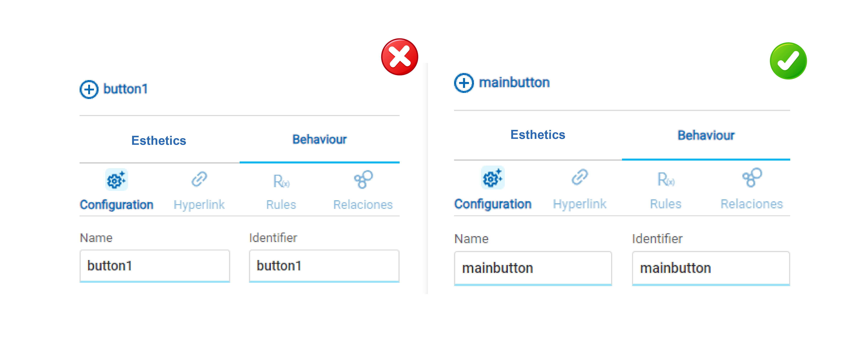Viewport: 868px width, 347px height.
Task: Open Relaciones icon in button1 panel
Action: 363,179
